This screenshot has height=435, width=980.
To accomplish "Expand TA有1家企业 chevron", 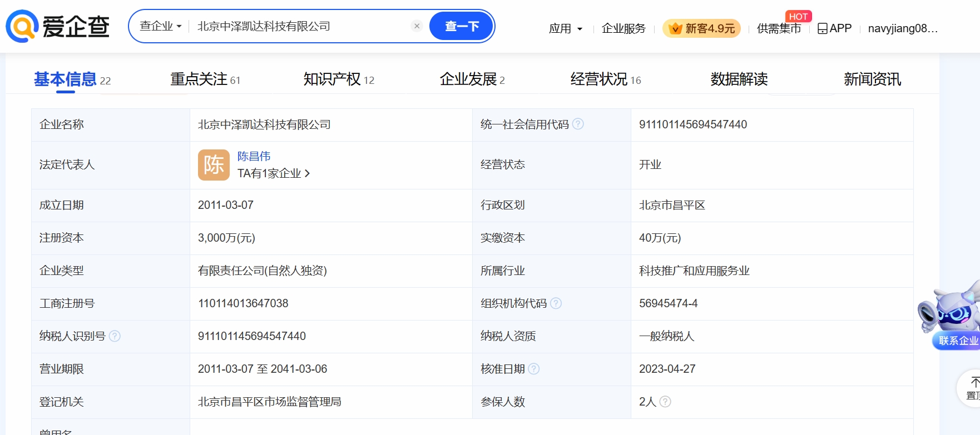I will (x=307, y=174).
